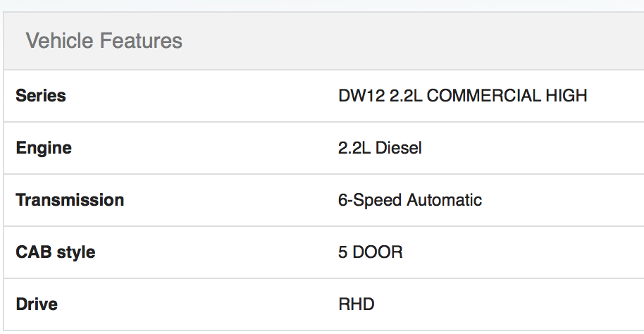644x334 pixels.
Task: Click the word HIGH in the series value
Action: point(566,96)
